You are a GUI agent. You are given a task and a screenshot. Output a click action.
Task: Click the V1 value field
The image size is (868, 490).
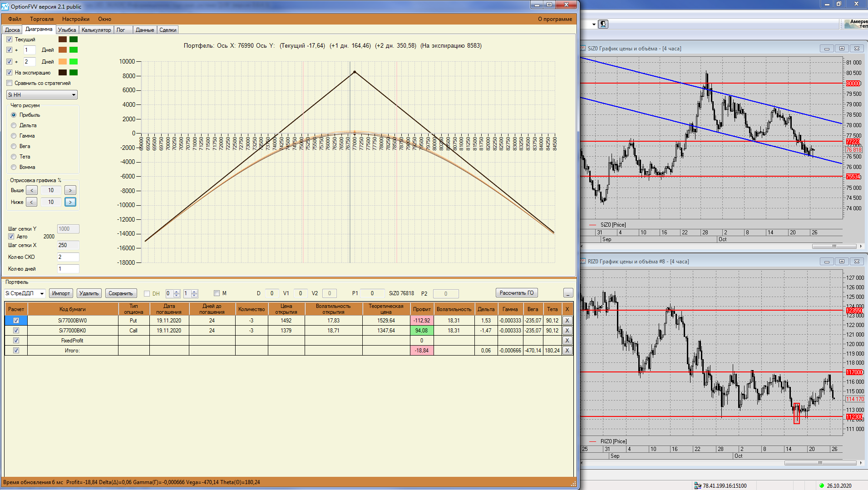click(301, 293)
